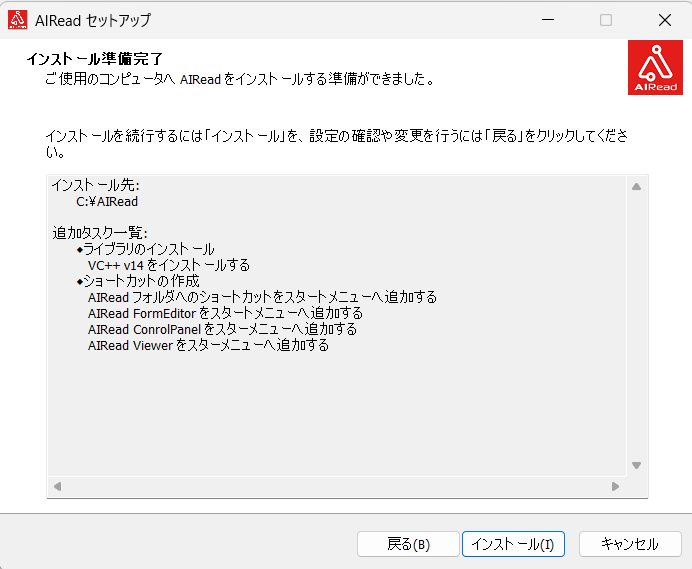Minimize the AIRead setup window
The height and width of the screenshot is (569, 692).
click(x=547, y=20)
